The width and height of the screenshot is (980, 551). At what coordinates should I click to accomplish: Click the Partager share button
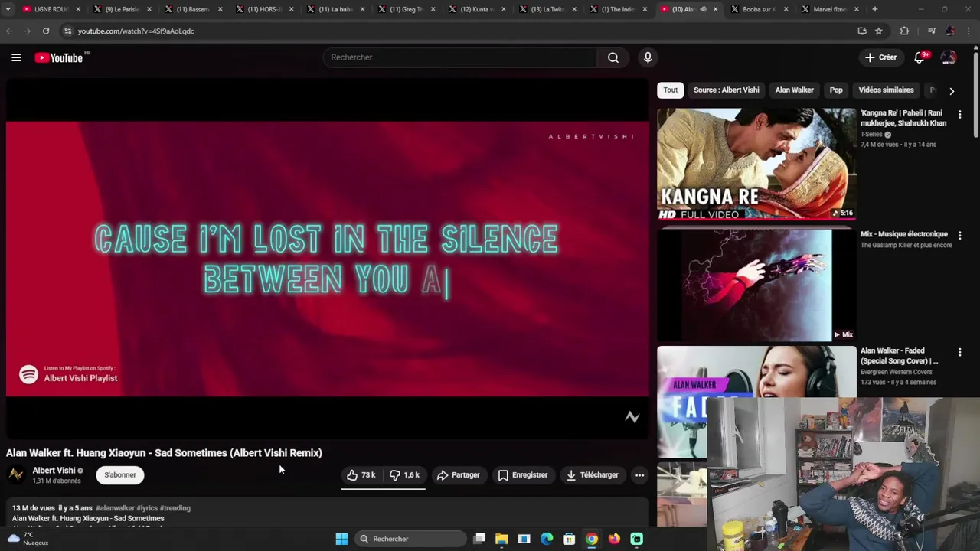[x=458, y=475]
